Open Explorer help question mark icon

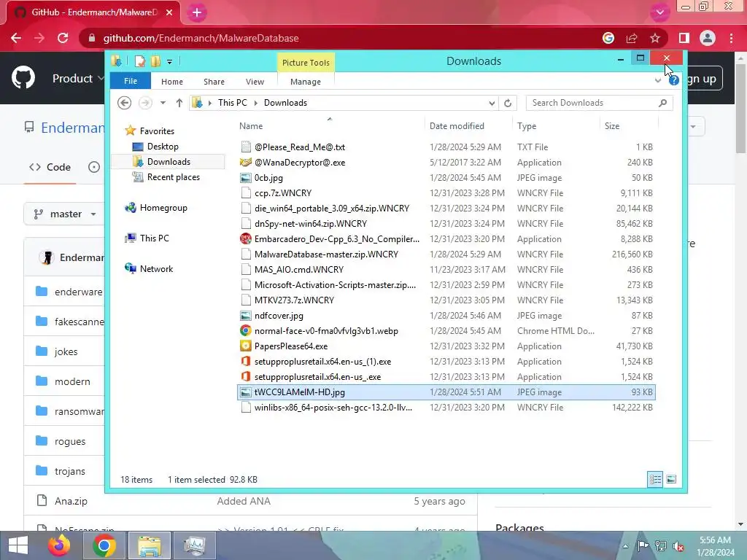click(673, 80)
